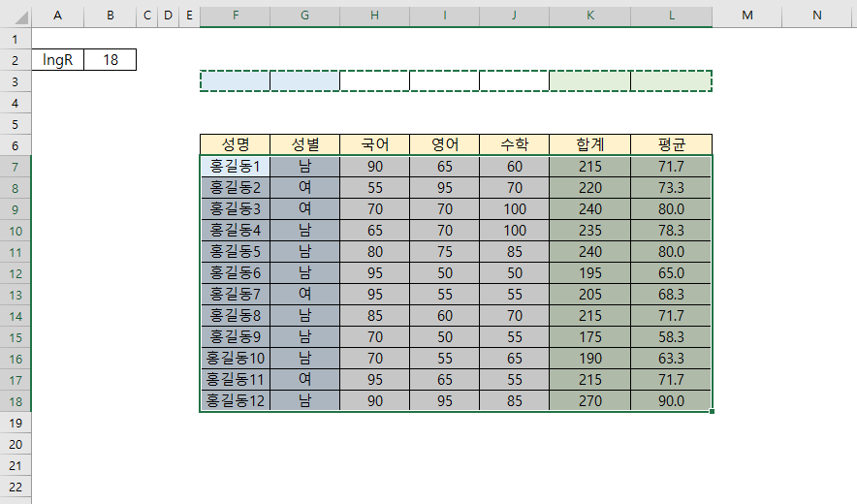Click the 영어 header cell
This screenshot has width=857, height=504.
click(444, 144)
